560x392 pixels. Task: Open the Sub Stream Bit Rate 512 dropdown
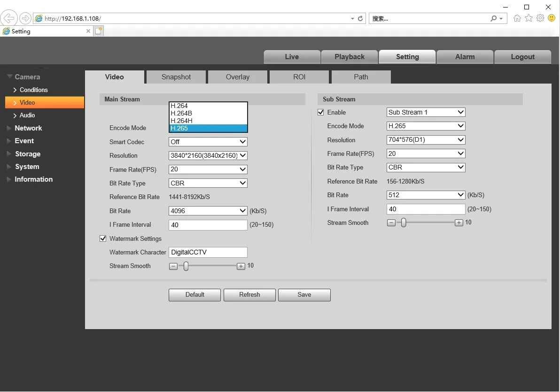coord(426,195)
